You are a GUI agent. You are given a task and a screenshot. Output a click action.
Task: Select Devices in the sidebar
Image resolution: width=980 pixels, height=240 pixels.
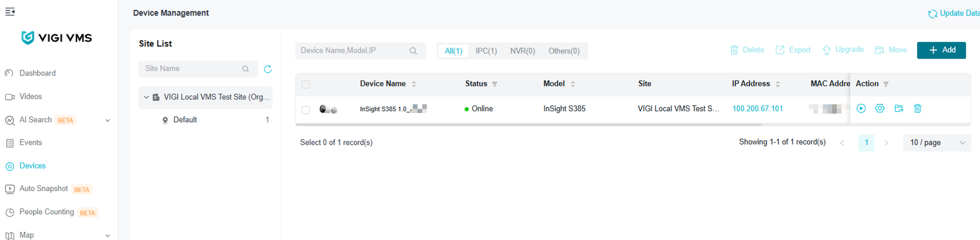pos(32,166)
